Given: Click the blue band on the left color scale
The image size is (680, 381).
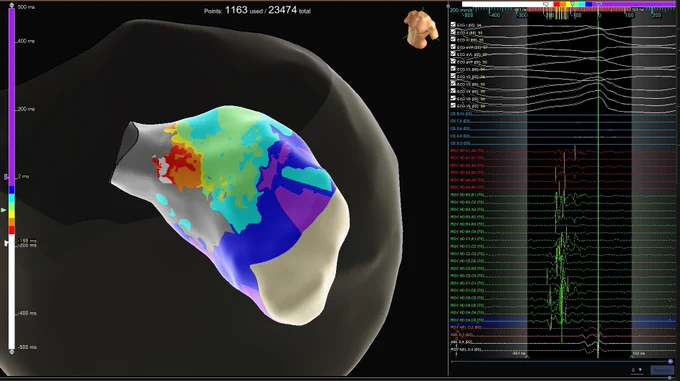Looking at the screenshot, I should pos(12,190).
